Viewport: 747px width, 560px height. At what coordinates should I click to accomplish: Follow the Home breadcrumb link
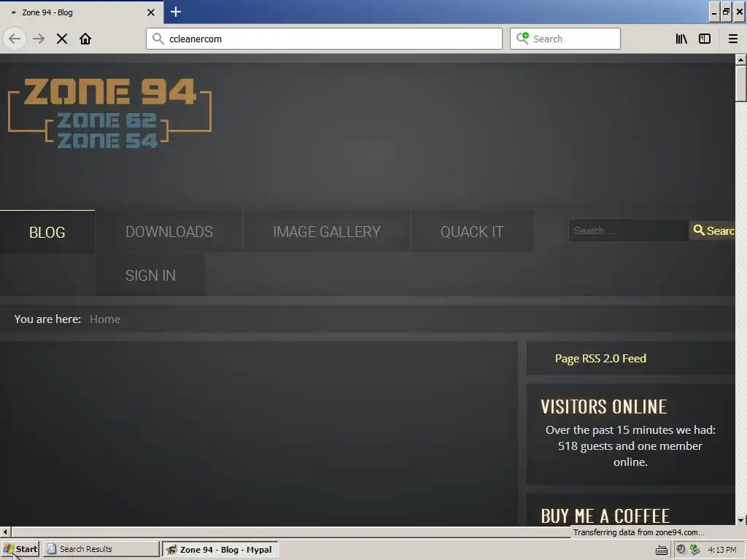[x=105, y=319]
